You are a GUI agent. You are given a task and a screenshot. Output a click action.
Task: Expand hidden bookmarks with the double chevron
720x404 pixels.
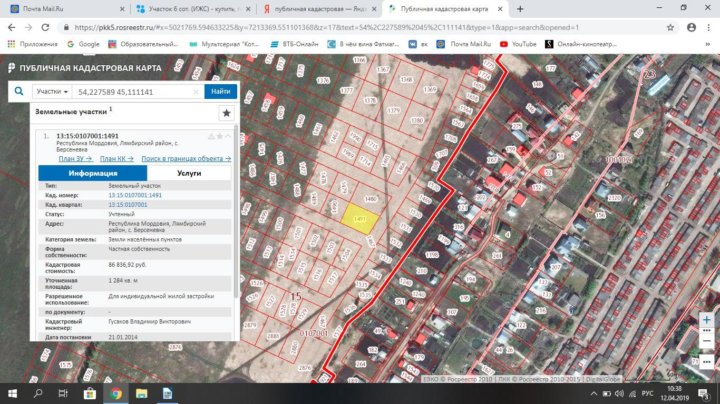coord(708,44)
